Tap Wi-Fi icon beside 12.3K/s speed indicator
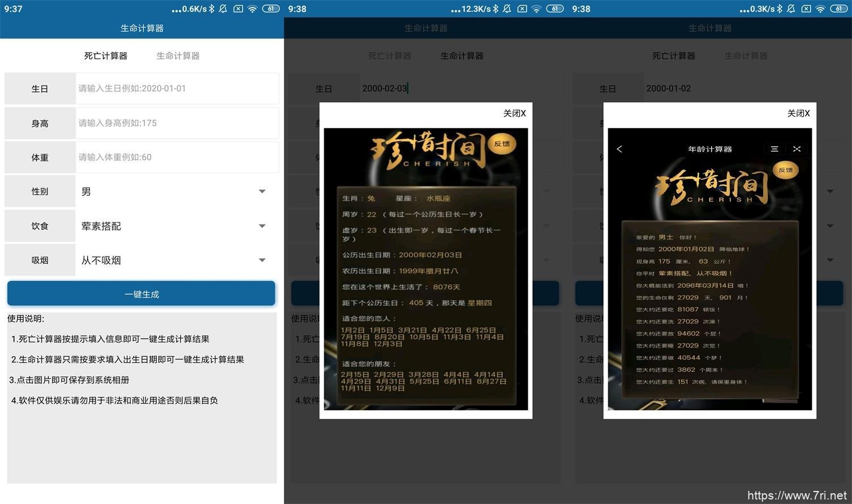 coord(536,9)
